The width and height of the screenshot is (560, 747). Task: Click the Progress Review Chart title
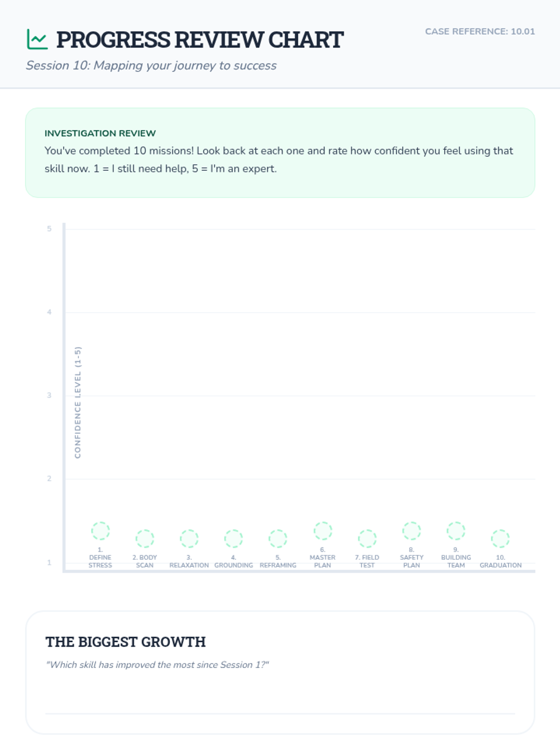click(x=200, y=40)
